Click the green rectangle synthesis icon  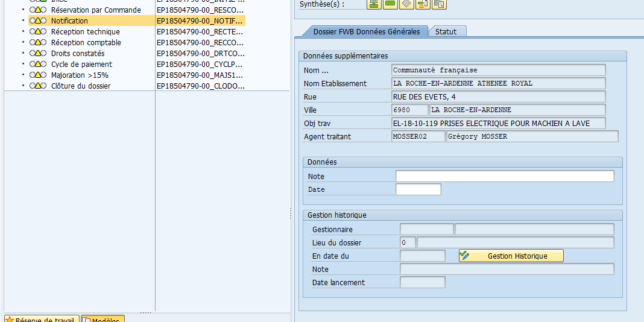coord(390,4)
